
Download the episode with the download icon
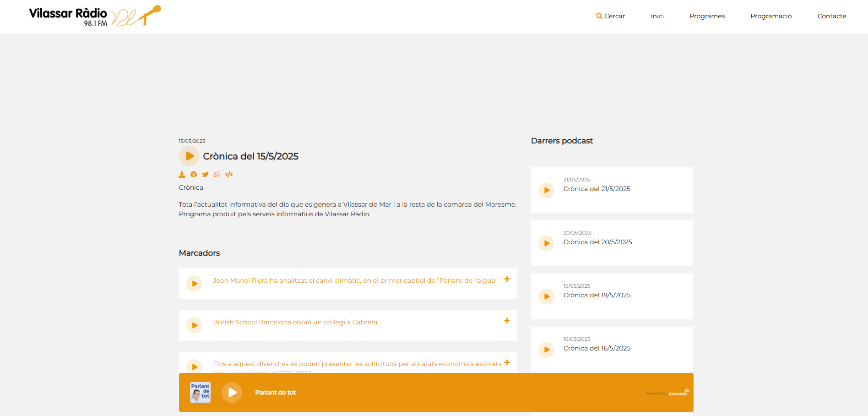[182, 175]
